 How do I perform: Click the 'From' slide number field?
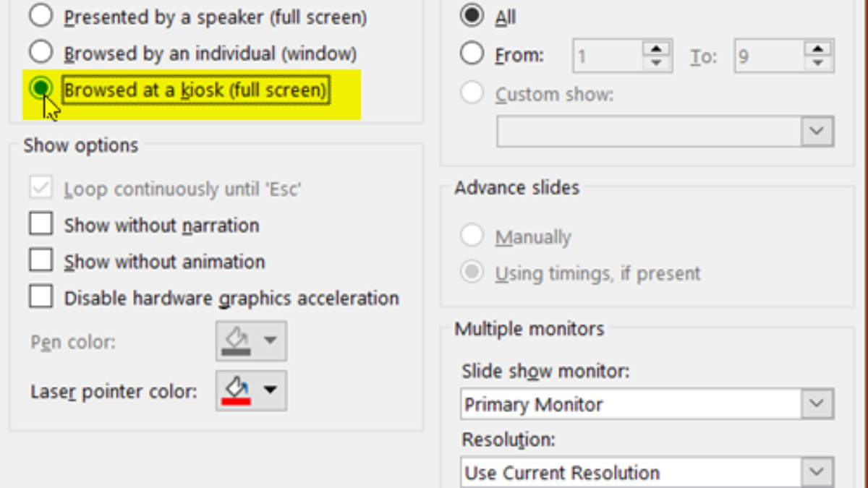pos(608,56)
